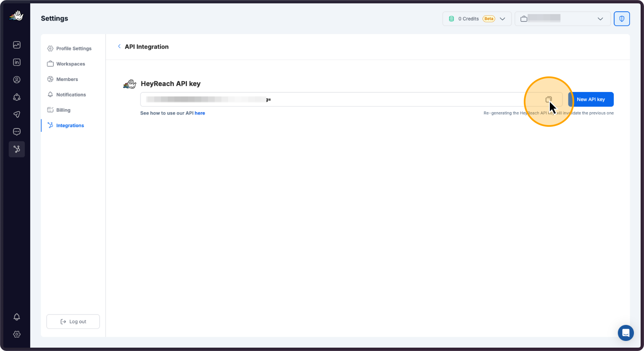This screenshot has width=644, height=351.
Task: Open the support chat widget
Action: [x=626, y=333]
